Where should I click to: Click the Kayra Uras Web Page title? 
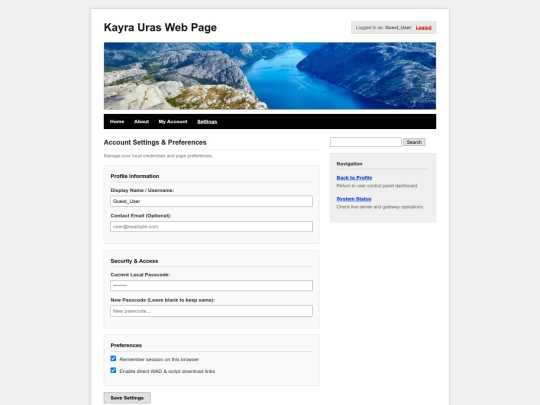click(x=160, y=27)
